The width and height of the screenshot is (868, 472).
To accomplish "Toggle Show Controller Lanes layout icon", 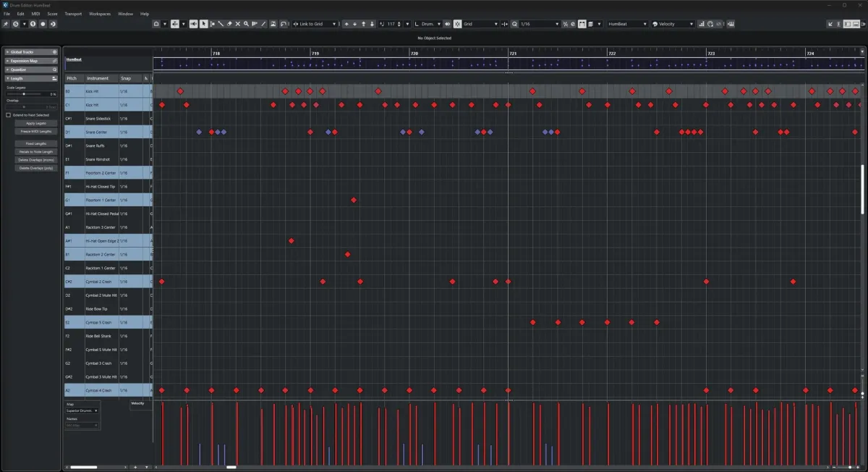I will 856,24.
